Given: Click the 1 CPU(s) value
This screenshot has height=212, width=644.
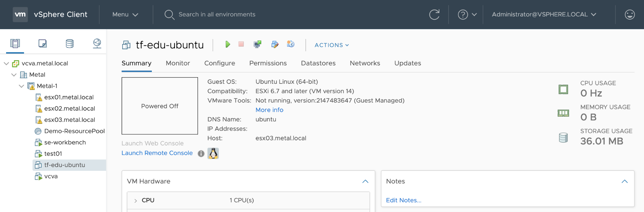Looking at the screenshot, I should [242, 200].
